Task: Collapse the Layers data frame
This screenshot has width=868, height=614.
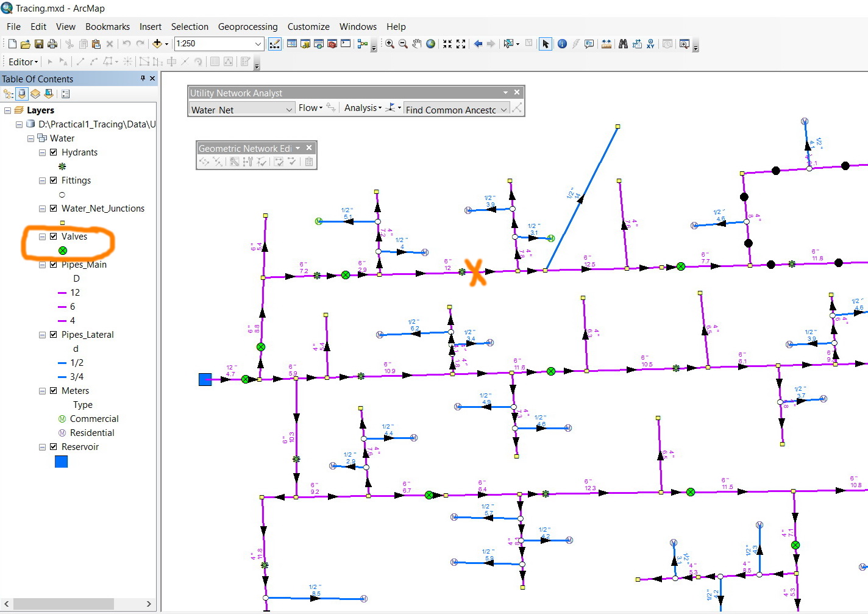Action: [x=7, y=110]
